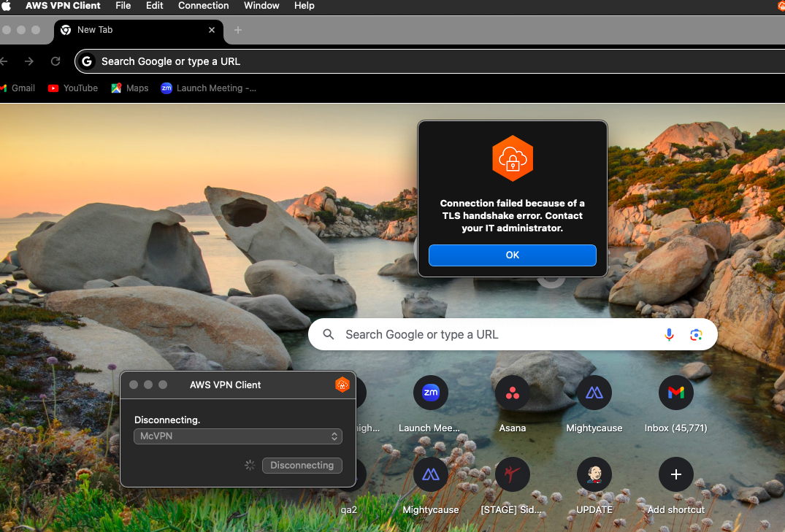Open the Connection menu

coord(203,6)
